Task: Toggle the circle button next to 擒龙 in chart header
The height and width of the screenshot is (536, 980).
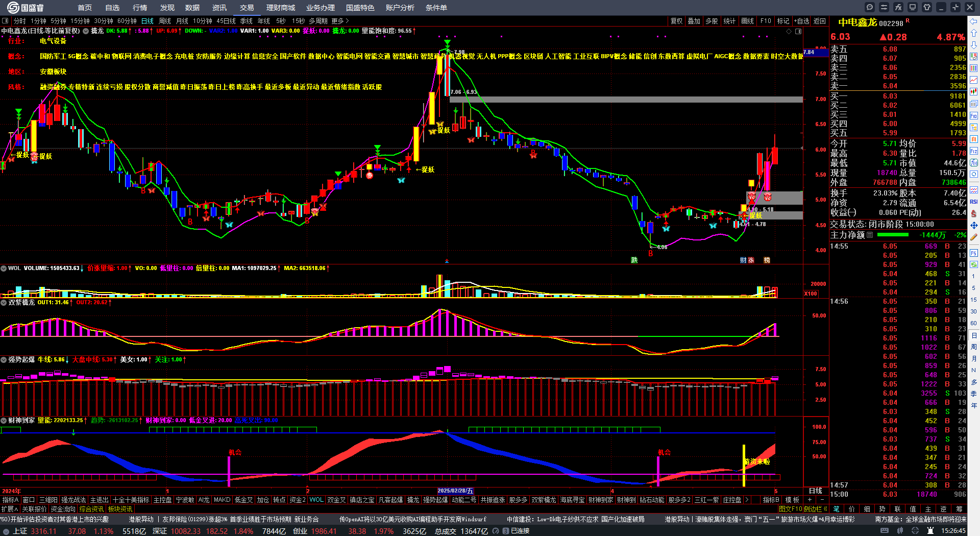Action: coord(86,31)
